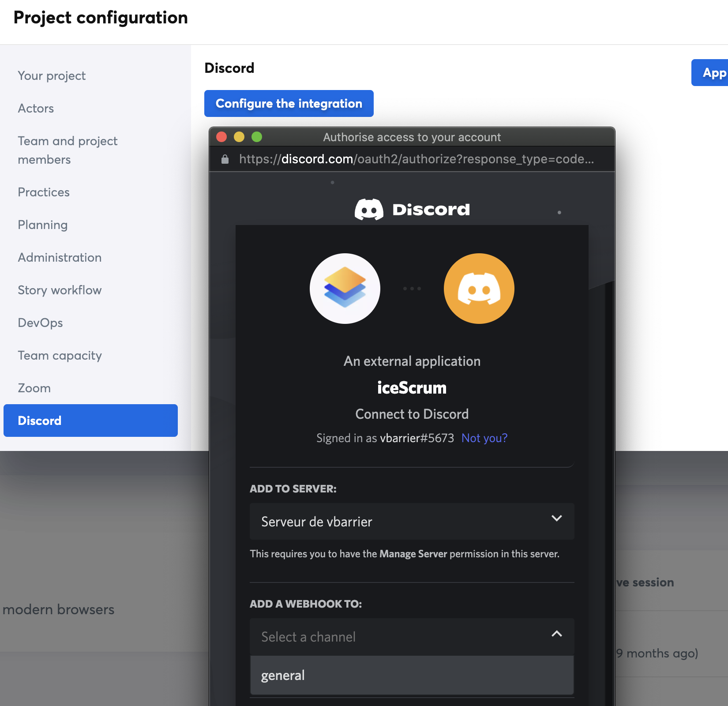Image resolution: width=728 pixels, height=706 pixels.
Task: Open the Administration section
Action: coord(60,257)
